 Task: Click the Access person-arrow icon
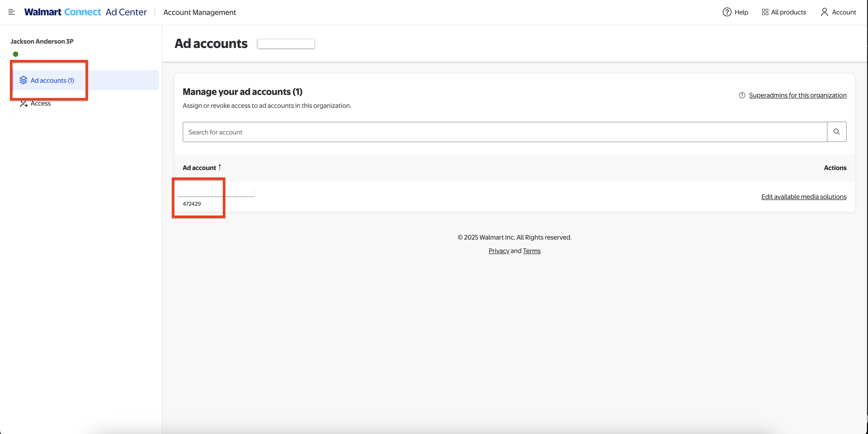(23, 104)
